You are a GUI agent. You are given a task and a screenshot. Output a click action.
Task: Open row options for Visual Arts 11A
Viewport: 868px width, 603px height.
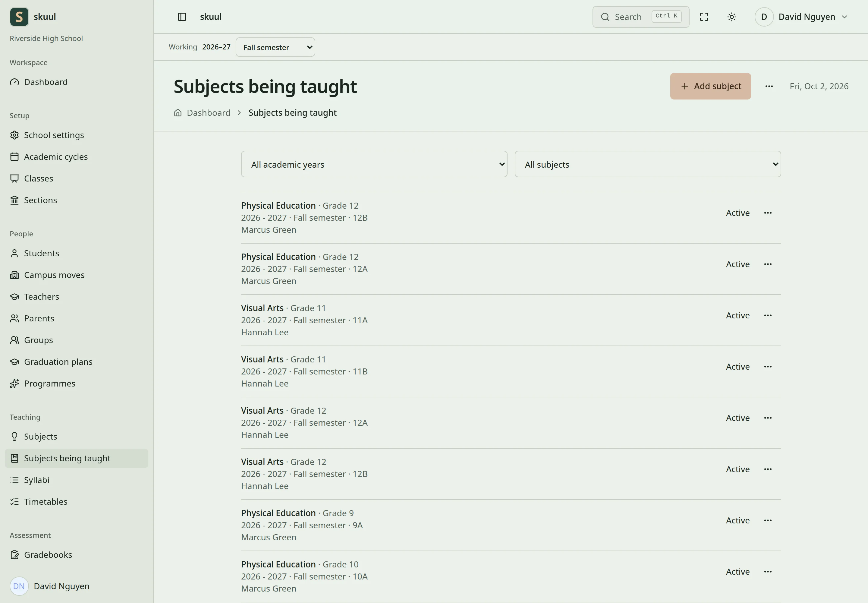768,315
